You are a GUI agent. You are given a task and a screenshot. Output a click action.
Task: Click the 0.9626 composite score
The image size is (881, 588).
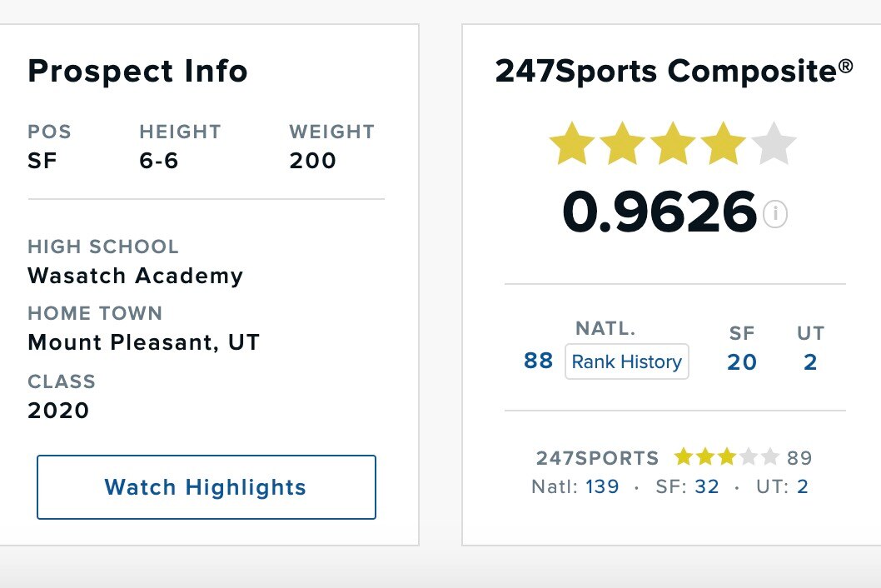pyautogui.click(x=660, y=212)
